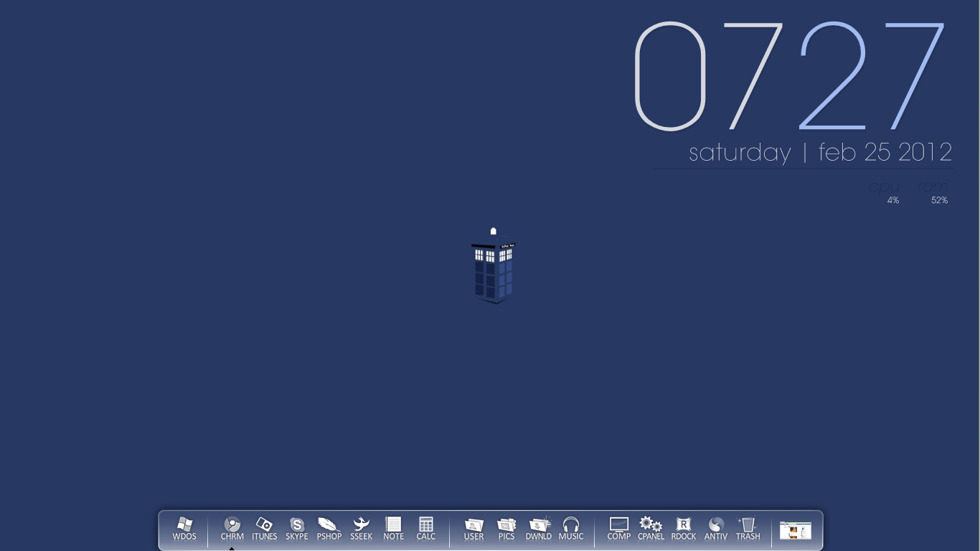Open the SSEEK bird icon
Screen dimensions: 980x551
coord(361,529)
